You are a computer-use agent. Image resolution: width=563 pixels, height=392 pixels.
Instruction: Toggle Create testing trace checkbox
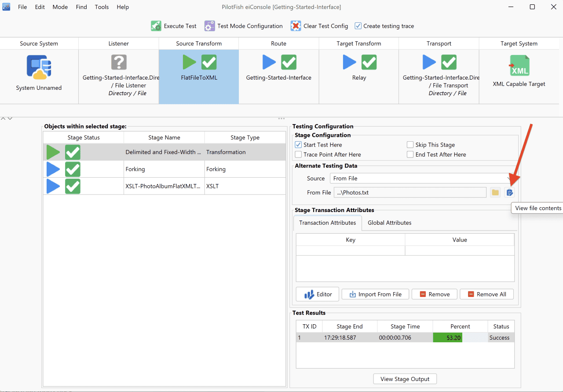[358, 26]
